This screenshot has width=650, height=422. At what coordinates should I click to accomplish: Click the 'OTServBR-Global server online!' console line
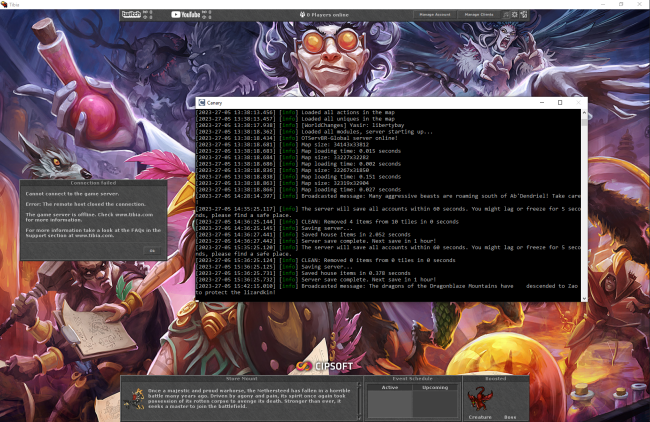[349, 138]
